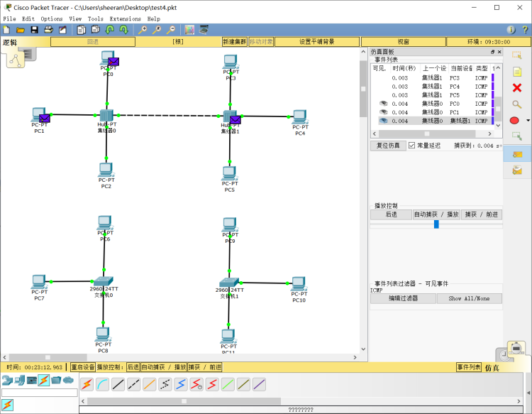The width and height of the screenshot is (532, 414).
Task: Click the 编辑过滤器 button
Action: pos(403,298)
